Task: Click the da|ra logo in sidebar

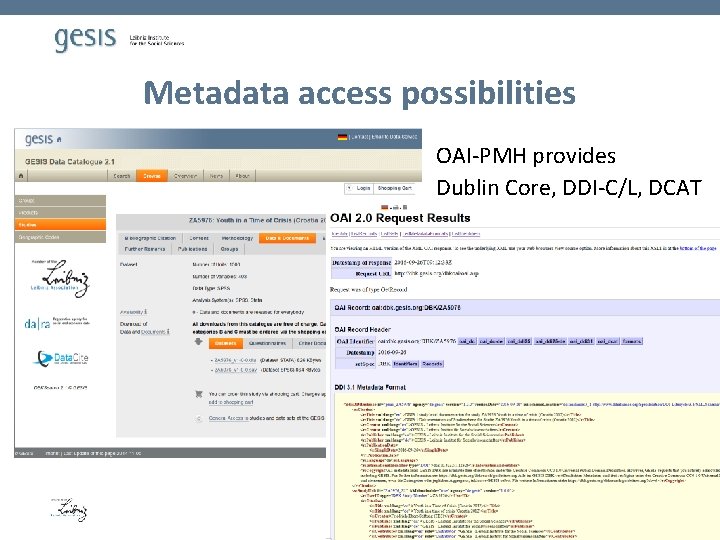Action: 57,322
